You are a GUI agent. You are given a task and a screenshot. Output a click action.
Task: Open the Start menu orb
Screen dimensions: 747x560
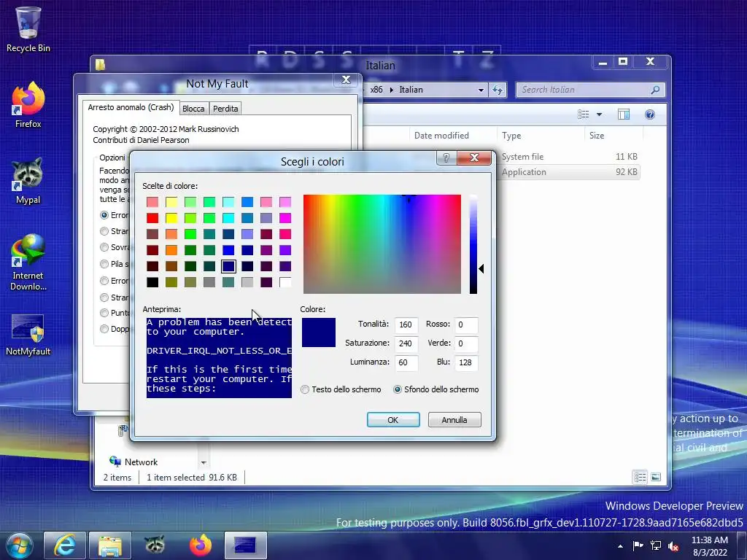point(20,545)
